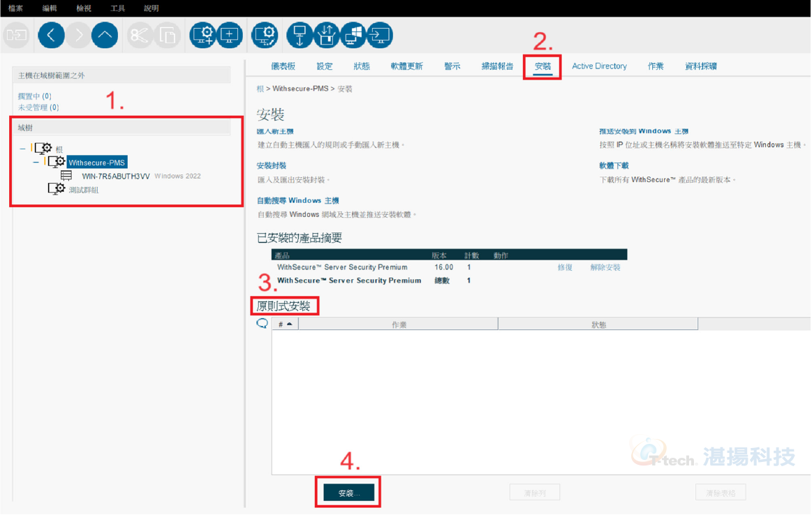
Task: Click the 產品 column header
Action: pyautogui.click(x=282, y=255)
